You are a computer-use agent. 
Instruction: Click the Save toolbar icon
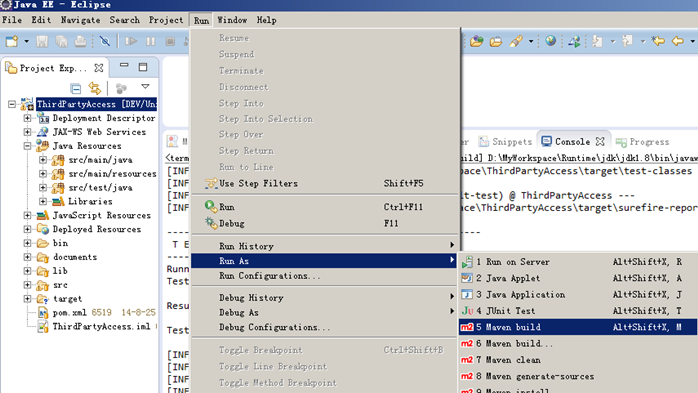coord(42,41)
